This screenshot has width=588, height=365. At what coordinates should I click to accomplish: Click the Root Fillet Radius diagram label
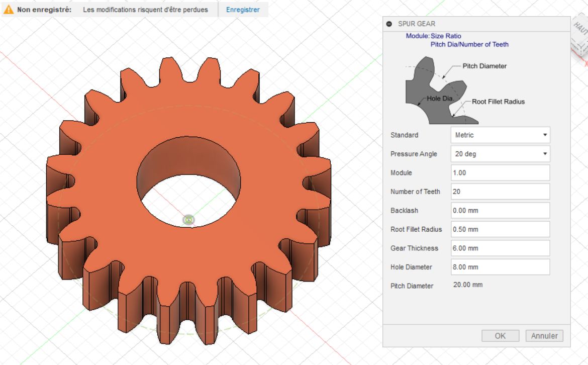pyautogui.click(x=498, y=102)
